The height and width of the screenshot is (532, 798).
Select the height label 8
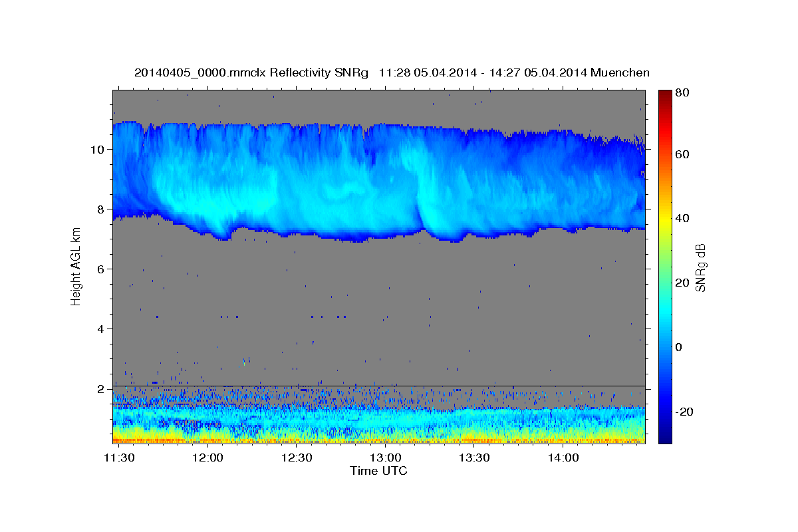pyautogui.click(x=102, y=209)
